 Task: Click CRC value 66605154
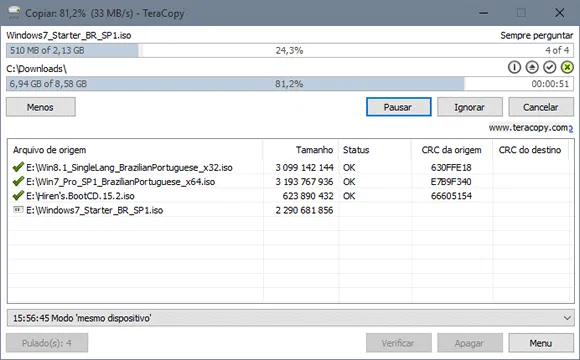click(451, 196)
